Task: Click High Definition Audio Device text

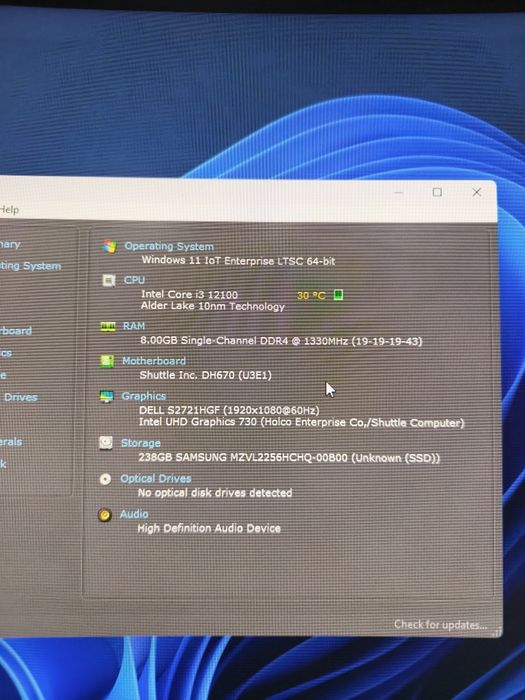Action: pos(209,528)
